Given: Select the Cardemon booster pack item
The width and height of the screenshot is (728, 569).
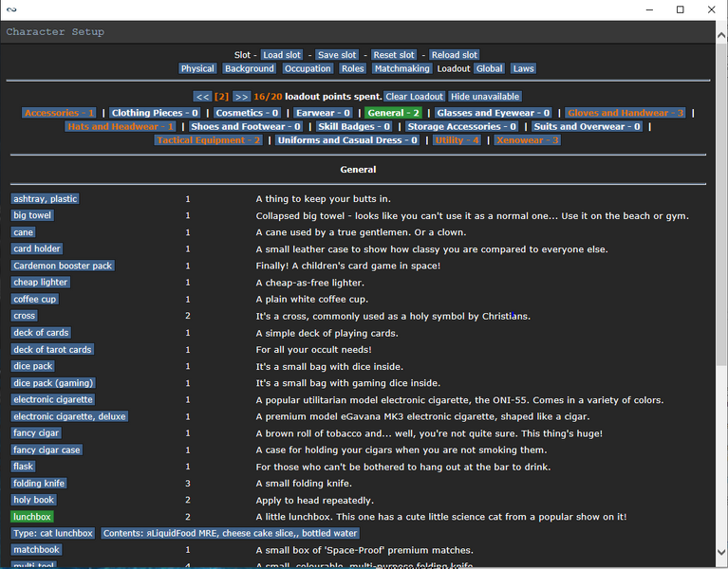Looking at the screenshot, I should coord(63,266).
